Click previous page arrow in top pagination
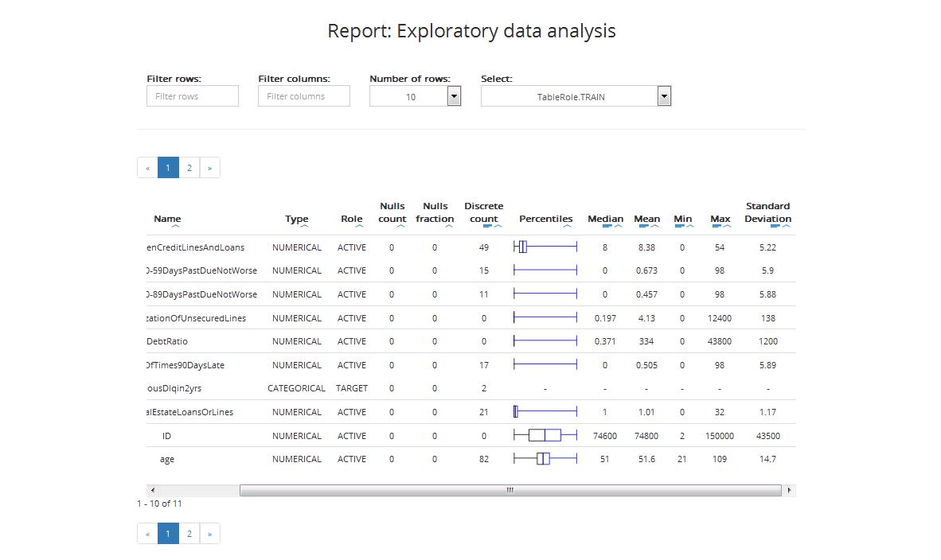The width and height of the screenshot is (941, 560). (147, 168)
